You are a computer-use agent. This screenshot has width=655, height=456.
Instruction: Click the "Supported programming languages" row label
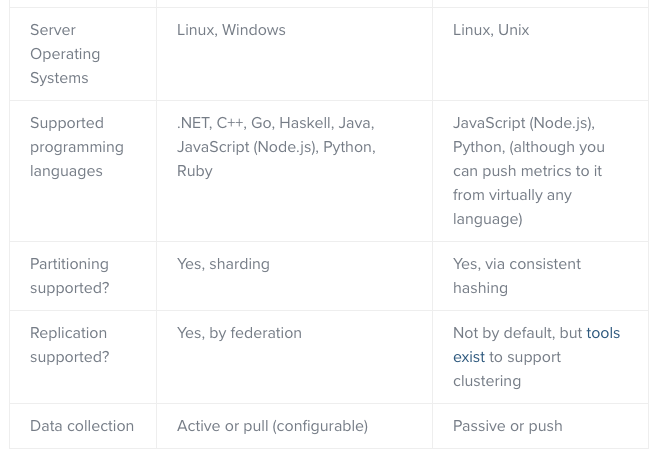pos(76,147)
